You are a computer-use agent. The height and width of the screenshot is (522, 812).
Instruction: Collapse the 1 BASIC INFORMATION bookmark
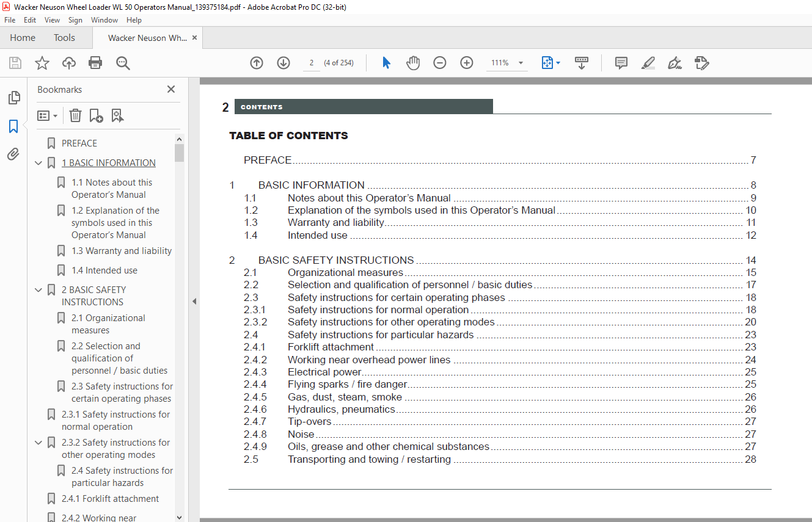coord(38,163)
